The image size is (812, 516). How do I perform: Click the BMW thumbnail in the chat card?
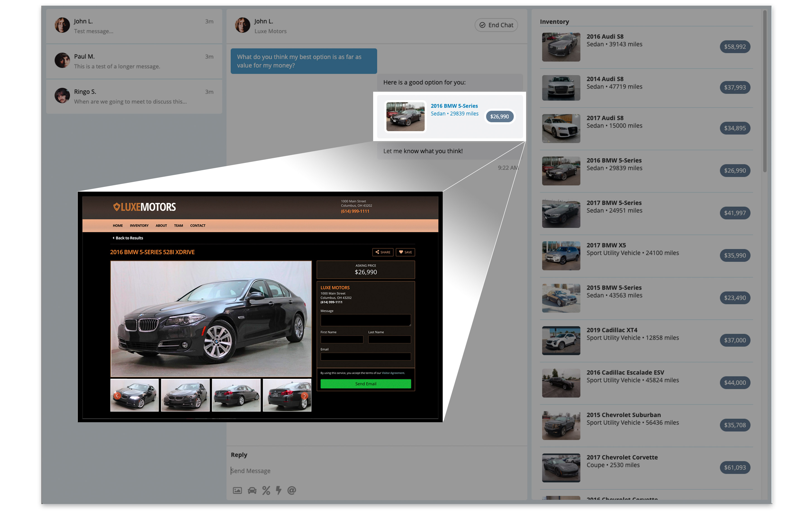(405, 117)
